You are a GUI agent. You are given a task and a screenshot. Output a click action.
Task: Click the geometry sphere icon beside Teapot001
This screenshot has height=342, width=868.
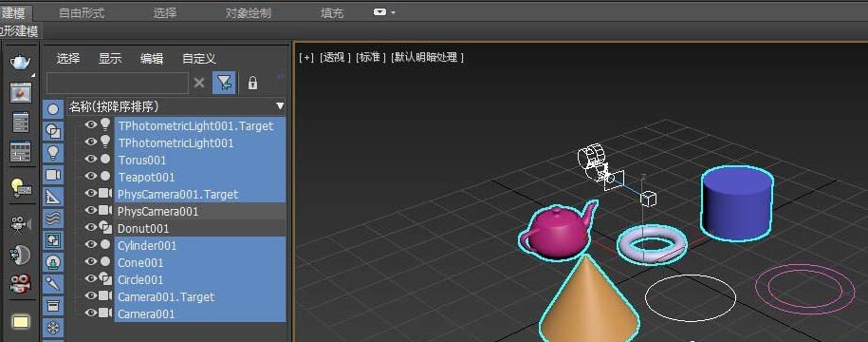(x=105, y=177)
